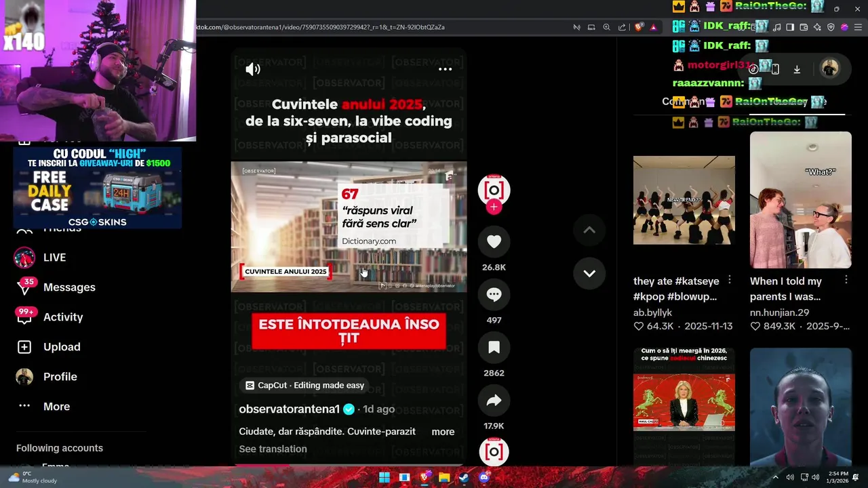Screen dimensions: 868x488
Task: Open the comments speech bubble icon
Action: click(494, 295)
